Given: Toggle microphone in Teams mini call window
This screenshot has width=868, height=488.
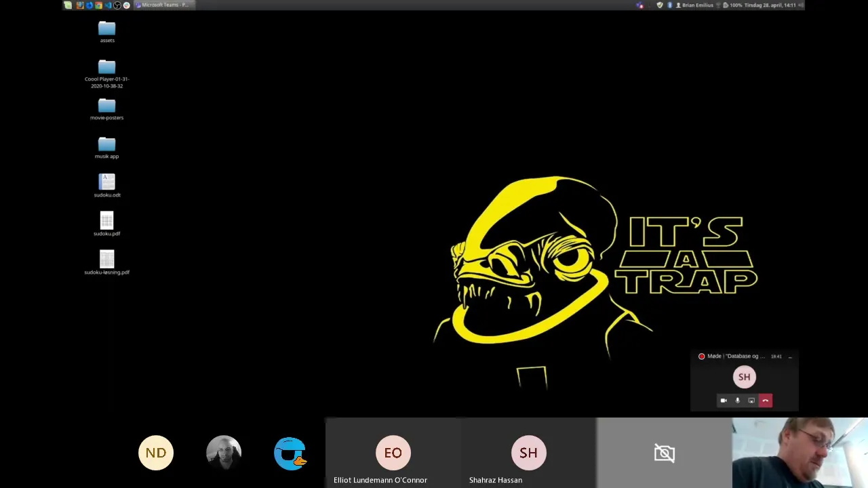Looking at the screenshot, I should [x=738, y=401].
